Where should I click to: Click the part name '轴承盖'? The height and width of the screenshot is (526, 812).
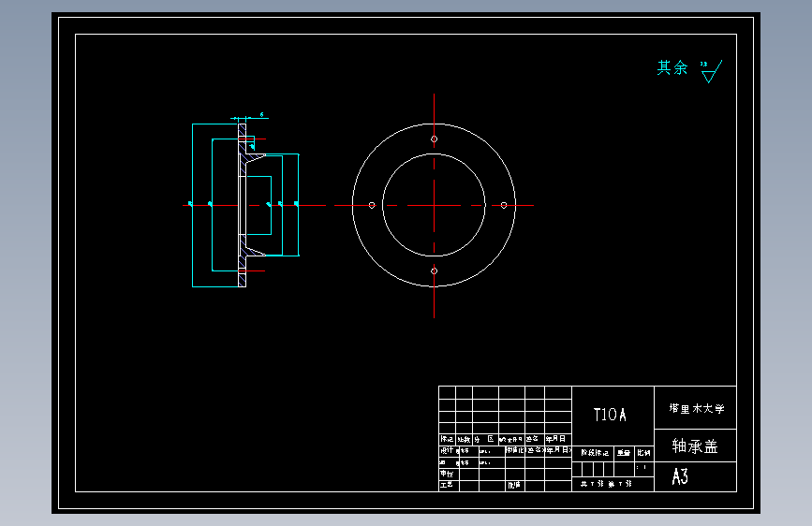pyautogui.click(x=695, y=446)
